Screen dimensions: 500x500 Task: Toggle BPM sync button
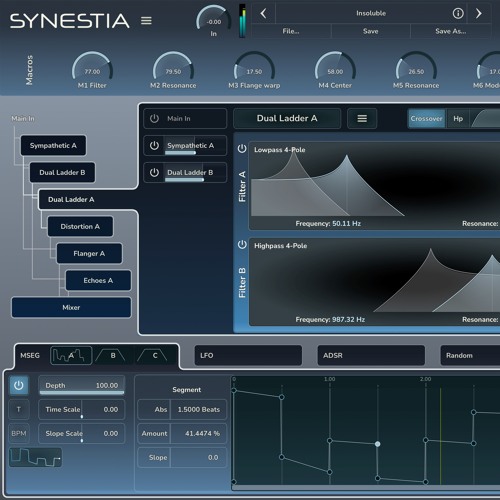click(x=19, y=433)
